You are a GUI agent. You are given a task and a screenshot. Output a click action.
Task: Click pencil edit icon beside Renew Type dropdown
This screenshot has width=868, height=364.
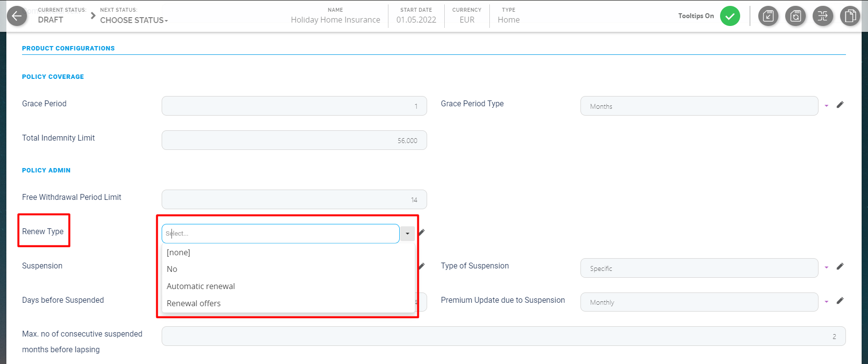422,232
